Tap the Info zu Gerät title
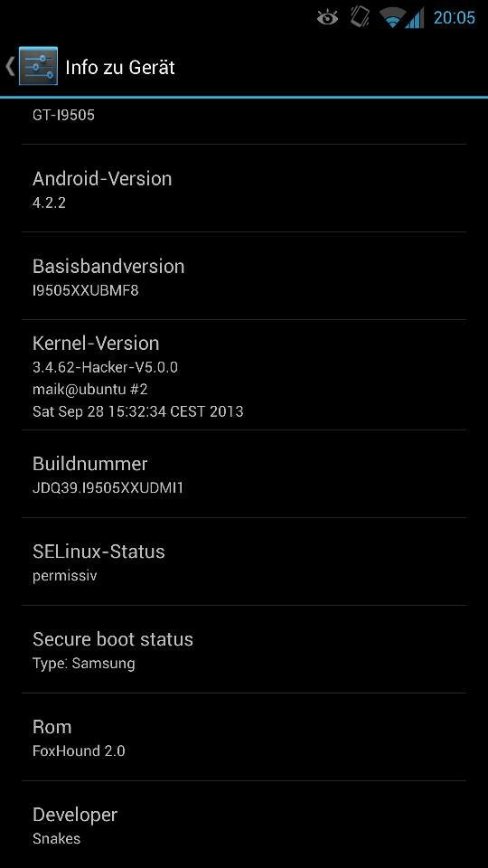 [120, 68]
